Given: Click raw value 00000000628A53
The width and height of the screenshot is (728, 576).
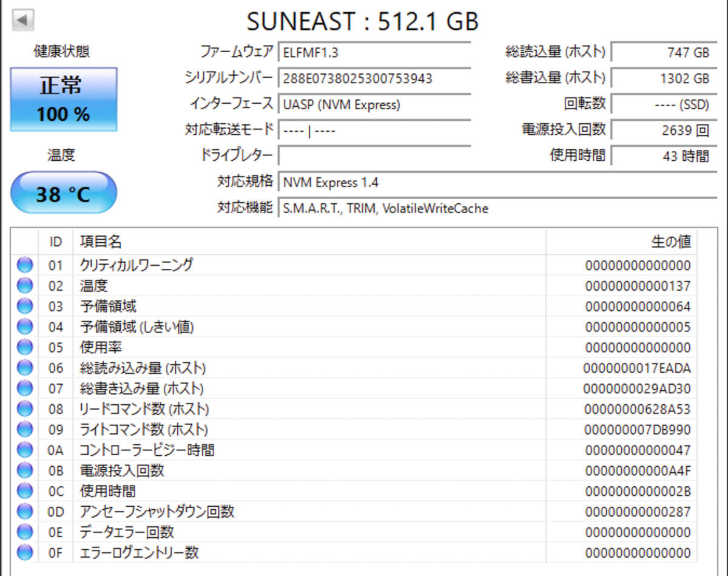Looking at the screenshot, I should 638,409.
